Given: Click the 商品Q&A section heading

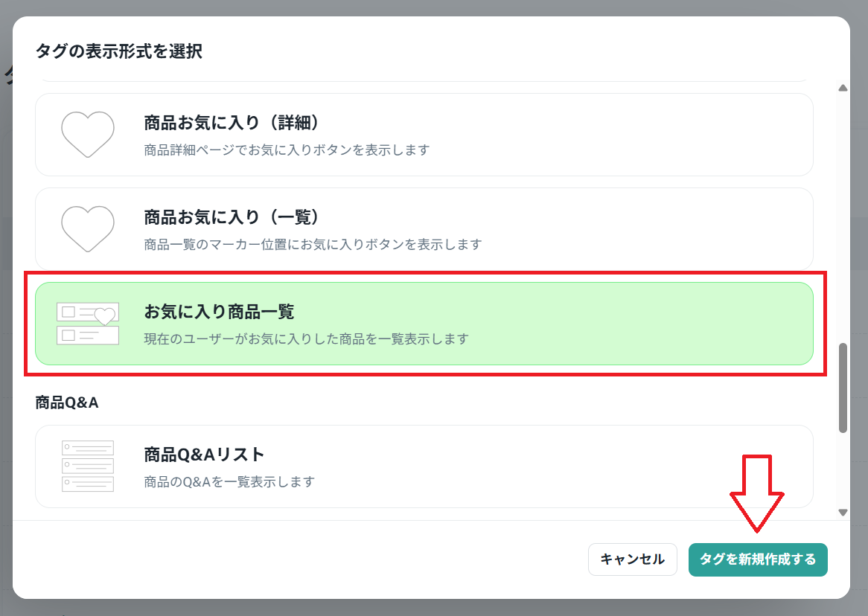Looking at the screenshot, I should pos(67,402).
